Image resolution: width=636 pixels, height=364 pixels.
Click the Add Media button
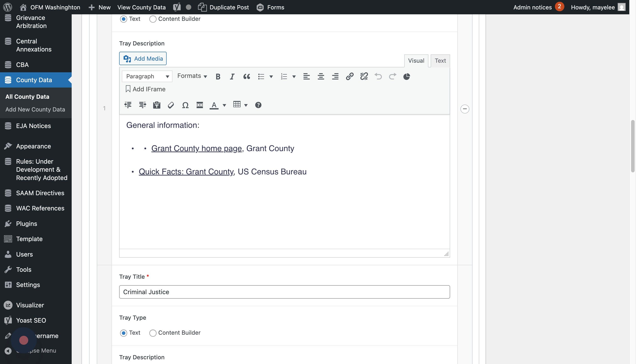[x=143, y=58]
